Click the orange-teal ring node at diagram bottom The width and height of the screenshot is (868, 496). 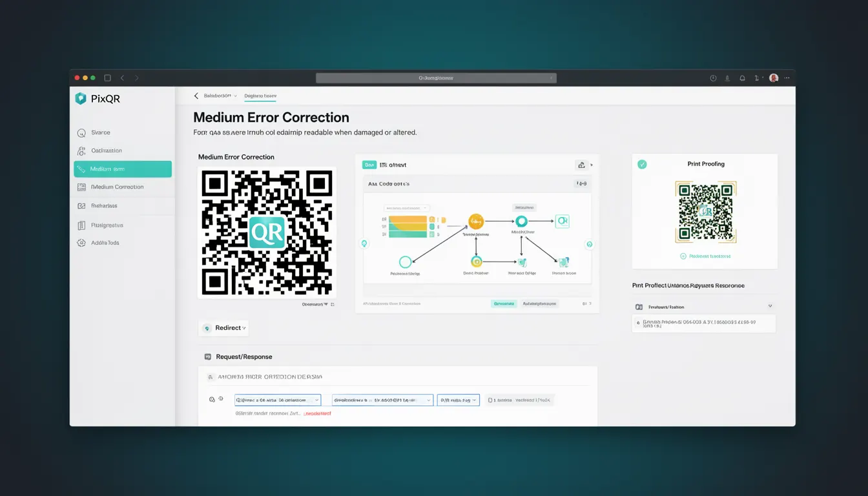[477, 262]
